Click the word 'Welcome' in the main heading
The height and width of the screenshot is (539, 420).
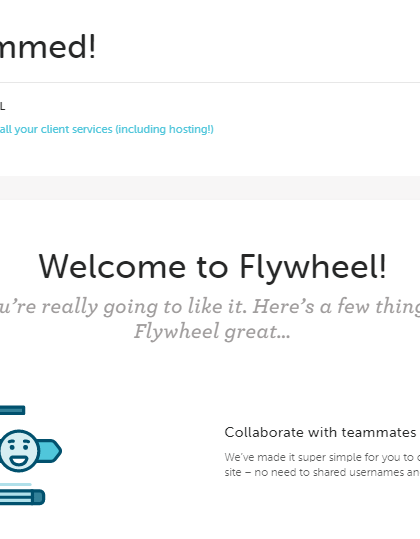tap(112, 267)
